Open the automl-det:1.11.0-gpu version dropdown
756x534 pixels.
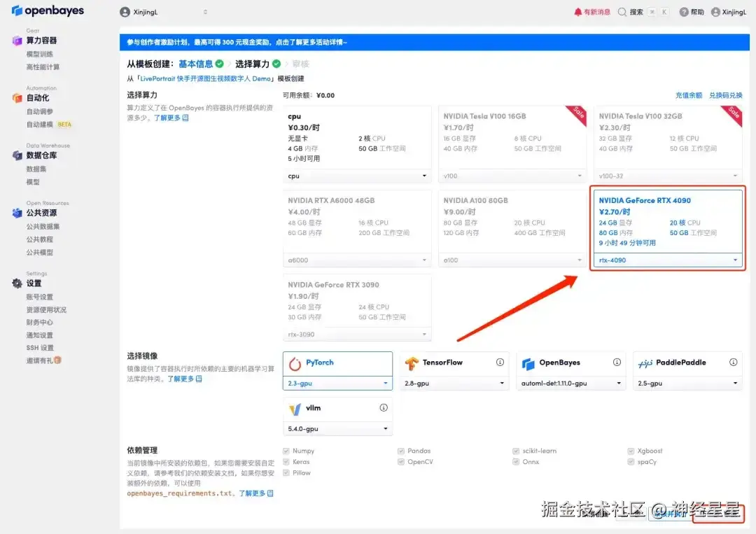[571, 383]
